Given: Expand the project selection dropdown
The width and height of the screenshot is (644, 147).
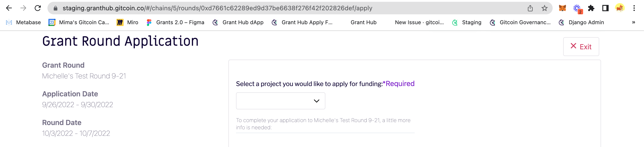Looking at the screenshot, I should click(281, 101).
